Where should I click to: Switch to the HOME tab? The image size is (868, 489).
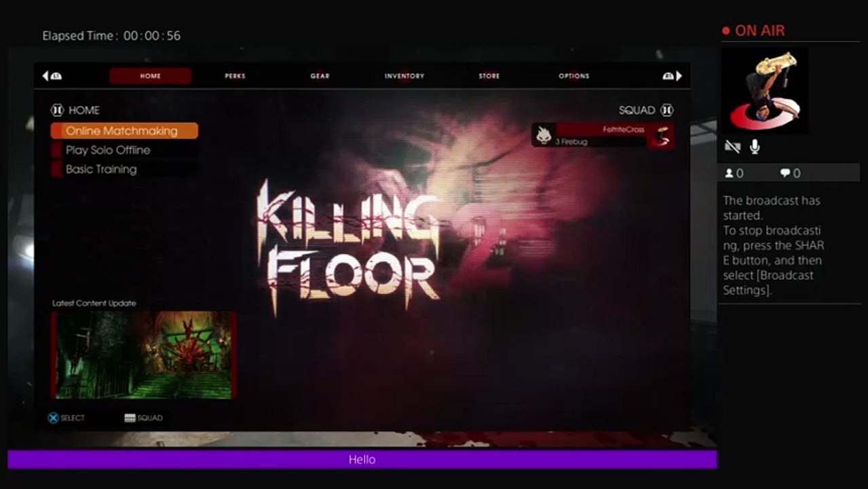(x=151, y=76)
